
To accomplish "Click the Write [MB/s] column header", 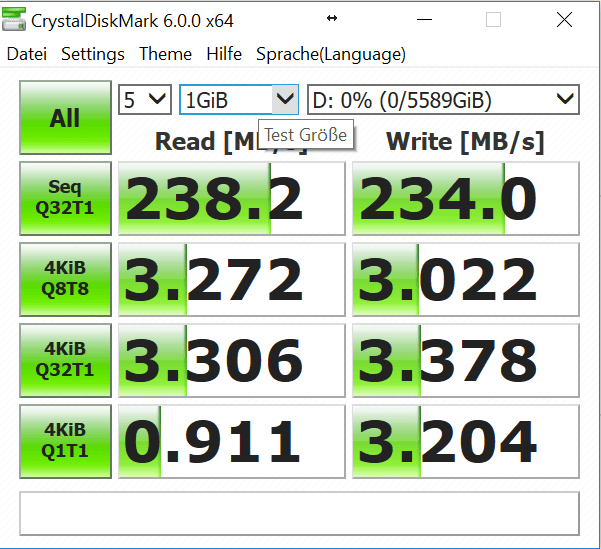I will pyautogui.click(x=465, y=142).
